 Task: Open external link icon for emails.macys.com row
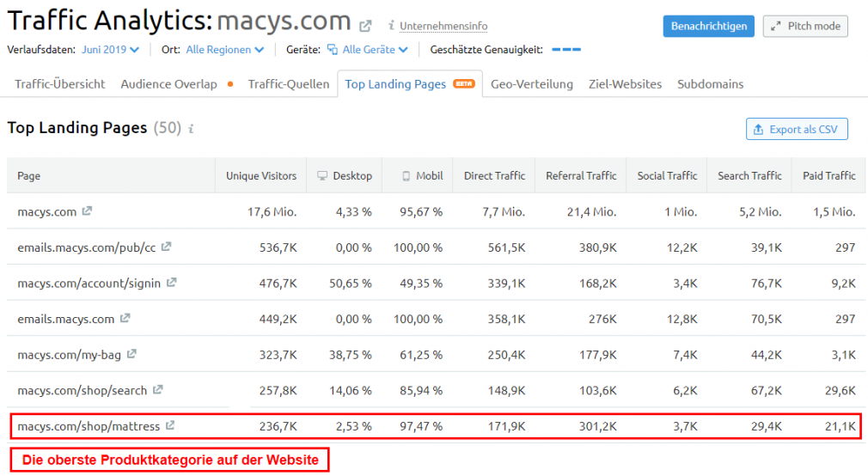(125, 318)
